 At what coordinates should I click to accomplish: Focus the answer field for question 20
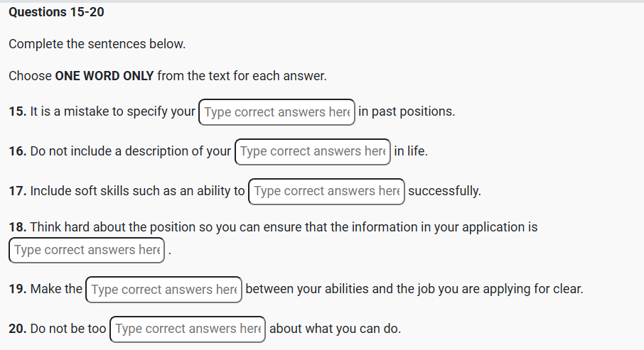[188, 329]
